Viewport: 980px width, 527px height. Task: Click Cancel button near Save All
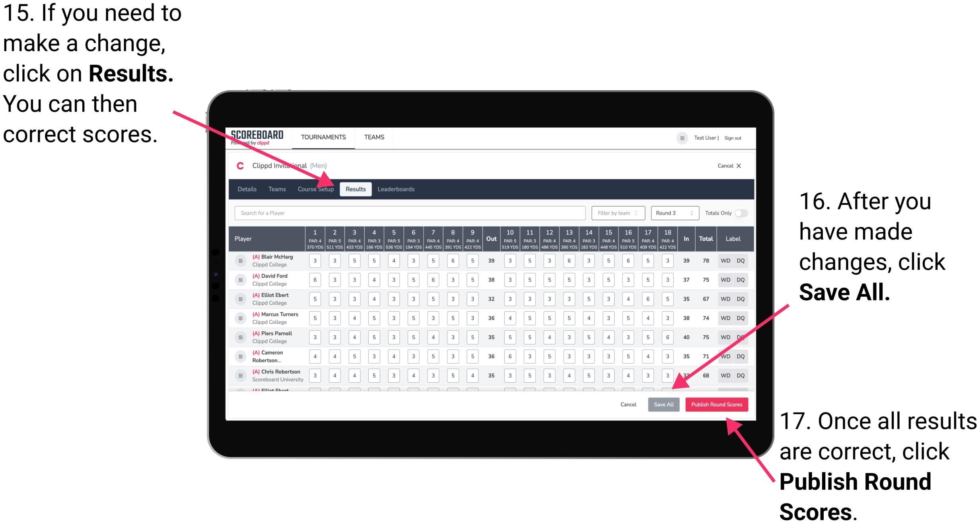coord(627,404)
